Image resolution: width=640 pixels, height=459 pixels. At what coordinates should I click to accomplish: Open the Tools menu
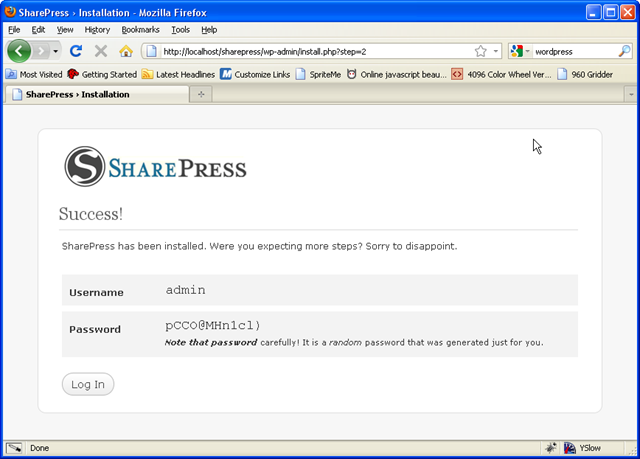point(180,30)
